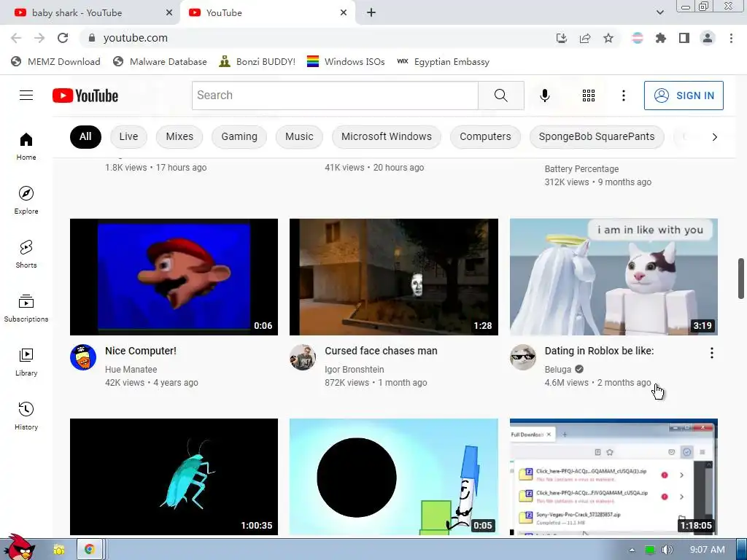
Task: Open the tab search dropdown arrow
Action: 659,12
